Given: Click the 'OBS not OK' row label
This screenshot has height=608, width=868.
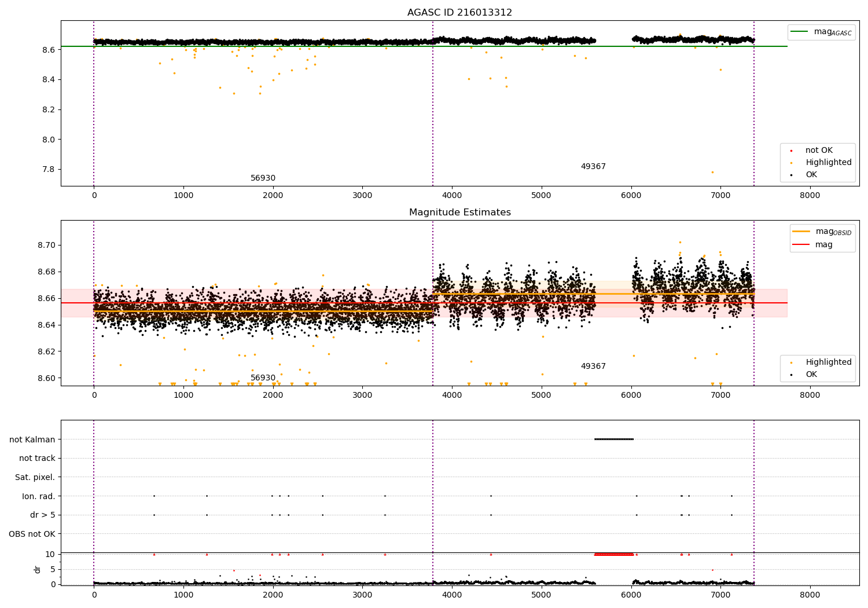Looking at the screenshot, I should point(32,534).
